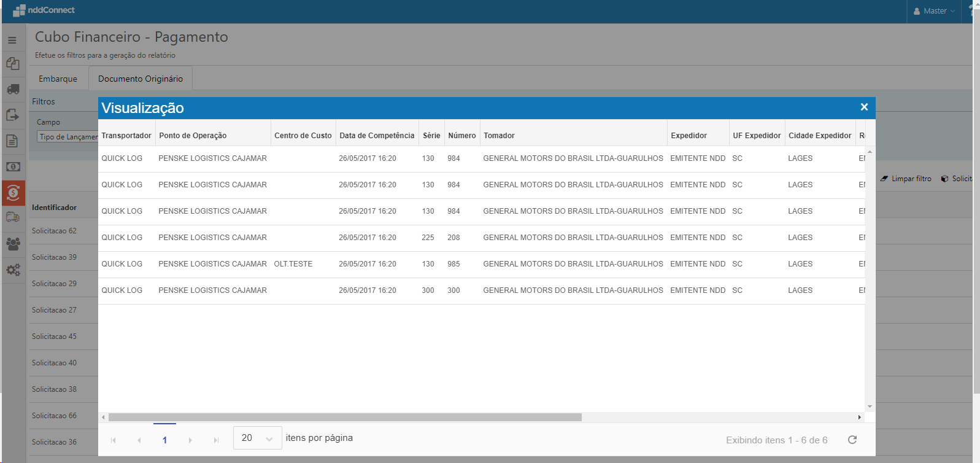
Task: Sort by Centro de Custo column header
Action: (303, 136)
